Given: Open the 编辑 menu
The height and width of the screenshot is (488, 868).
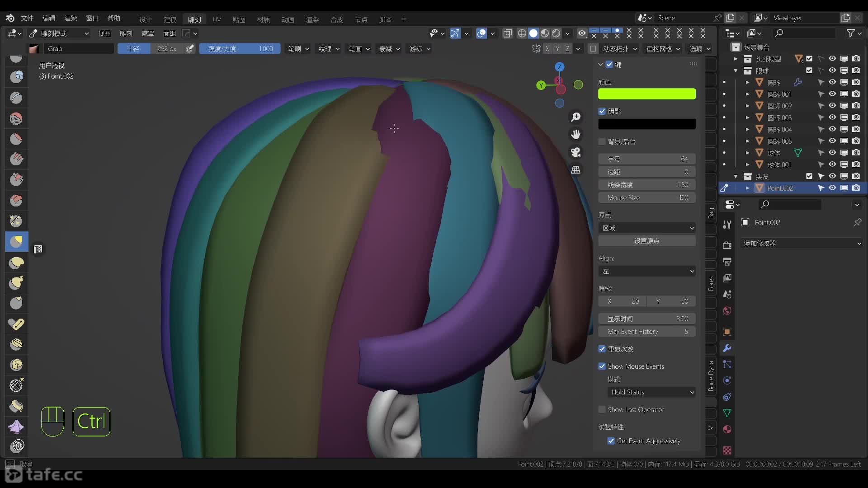Looking at the screenshot, I should 49,18.
